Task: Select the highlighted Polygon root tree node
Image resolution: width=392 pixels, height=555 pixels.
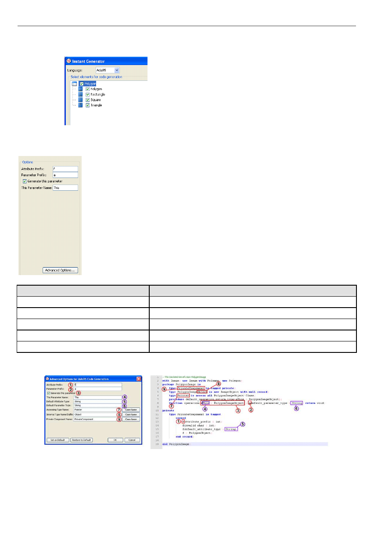Action: pos(90,83)
